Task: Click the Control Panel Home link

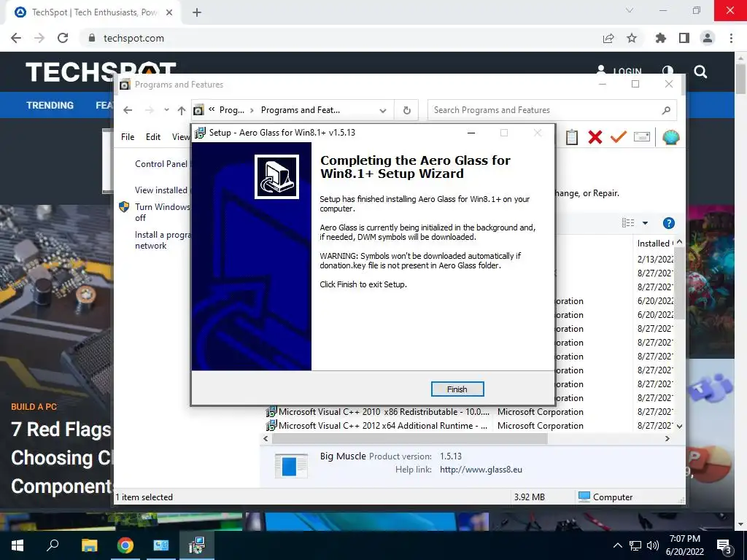Action: coord(162,164)
